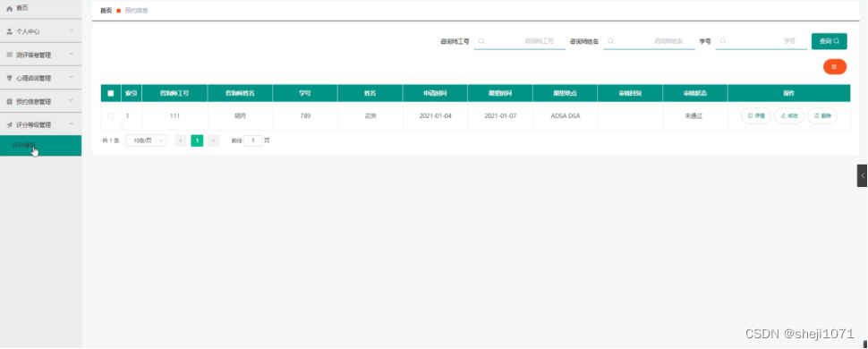Click the 共 1 条 total count text
This screenshot has width=868, height=349.
point(111,140)
